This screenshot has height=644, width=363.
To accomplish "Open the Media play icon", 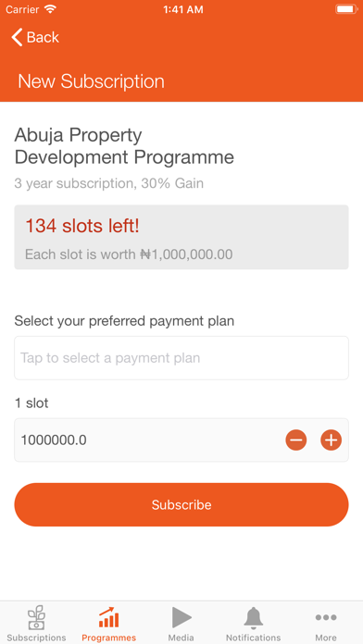I will pyautogui.click(x=181, y=617).
